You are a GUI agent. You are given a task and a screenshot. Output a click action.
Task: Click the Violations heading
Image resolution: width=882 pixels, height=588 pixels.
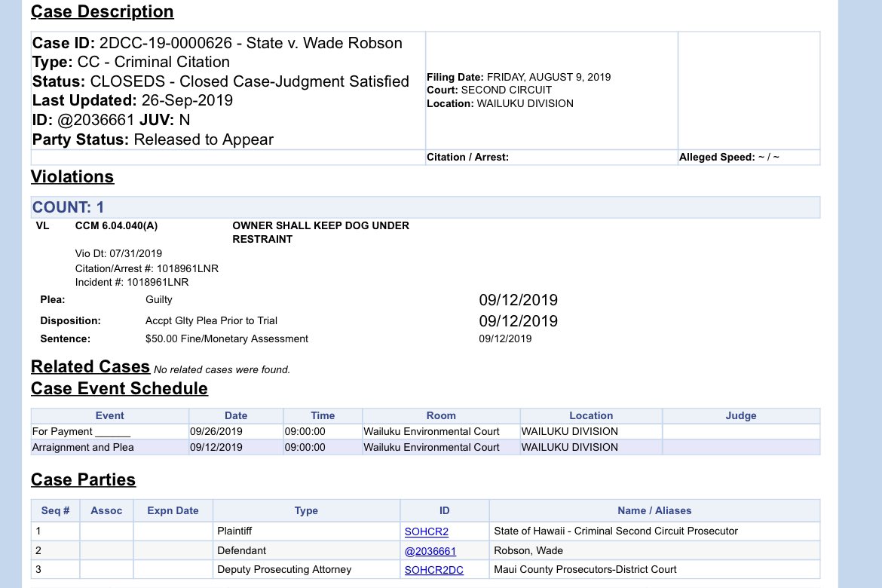(x=72, y=176)
